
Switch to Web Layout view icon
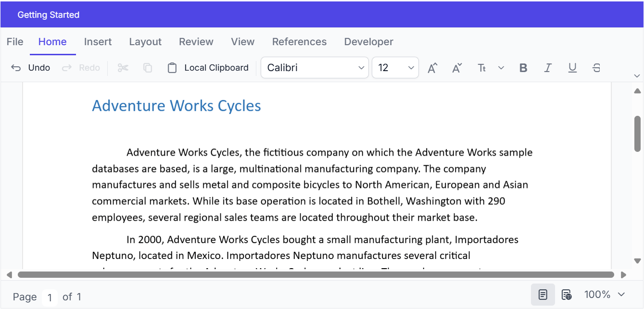pyautogui.click(x=567, y=295)
